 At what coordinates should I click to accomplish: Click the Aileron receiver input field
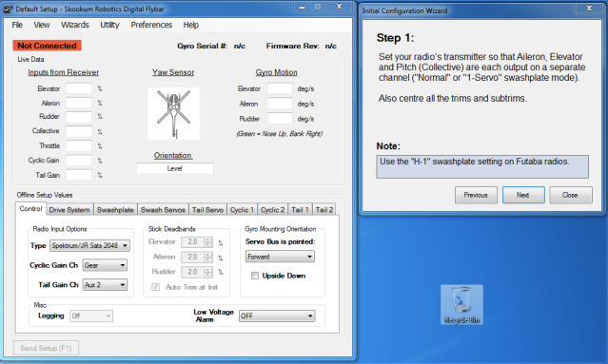click(79, 103)
